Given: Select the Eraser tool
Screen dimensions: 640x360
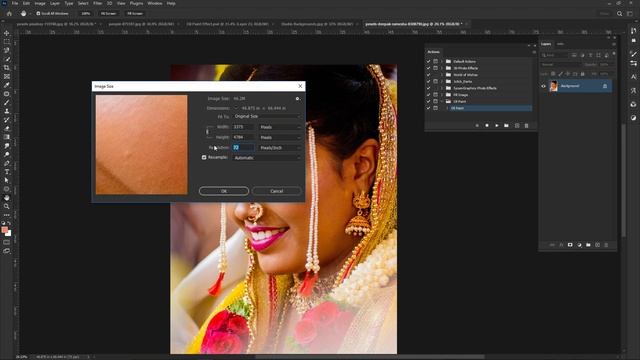Looking at the screenshot, I should click(x=7, y=128).
